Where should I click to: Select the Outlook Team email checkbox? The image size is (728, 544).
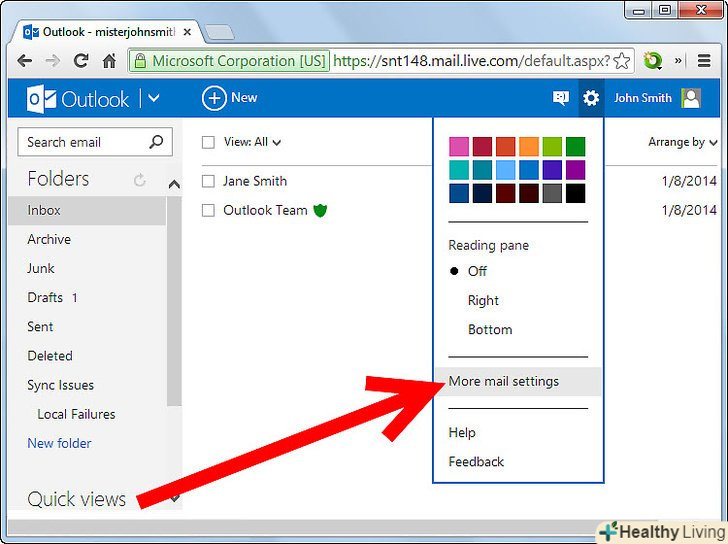click(208, 210)
